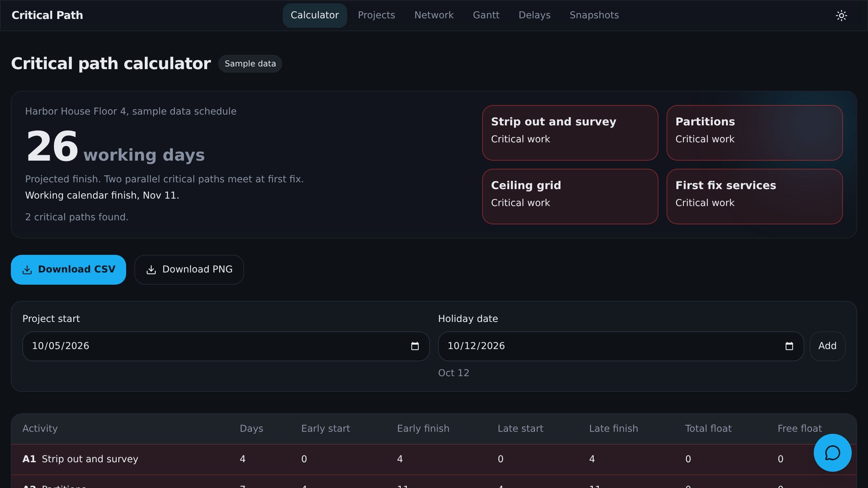Viewport: 868px width, 488px height.
Task: Open the Network tab
Action: [434, 15]
